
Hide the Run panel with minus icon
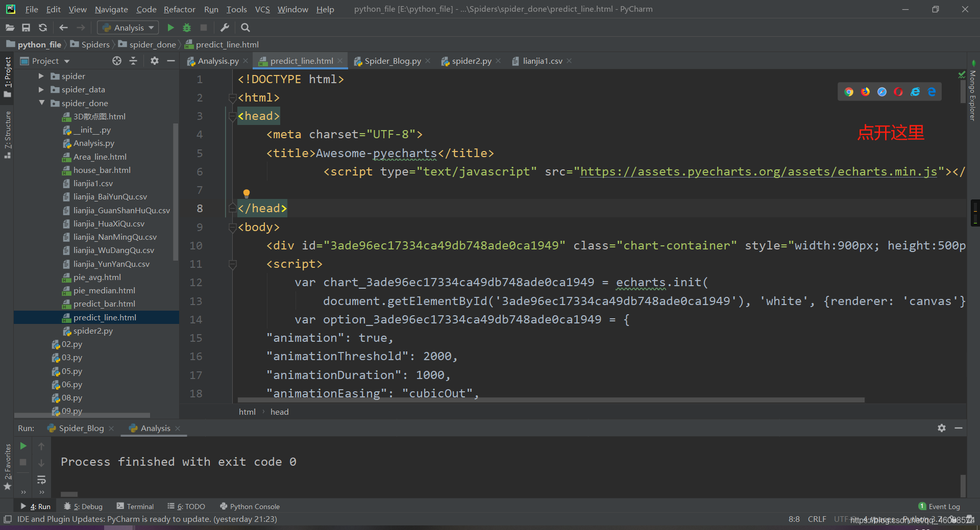(x=959, y=428)
